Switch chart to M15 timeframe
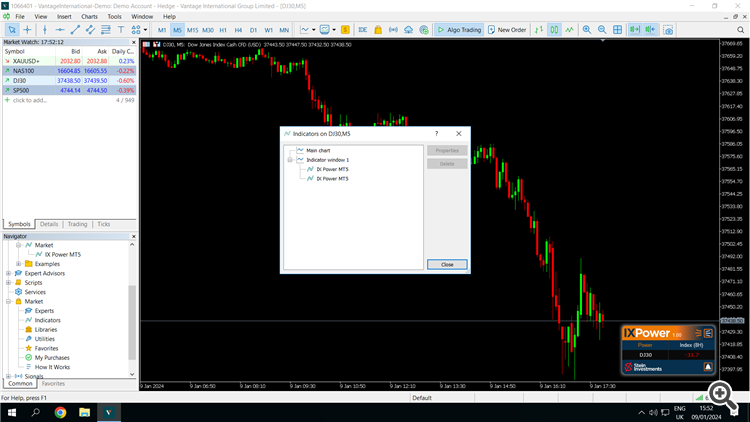Image resolution: width=750 pixels, height=422 pixels. pyautogui.click(x=192, y=30)
